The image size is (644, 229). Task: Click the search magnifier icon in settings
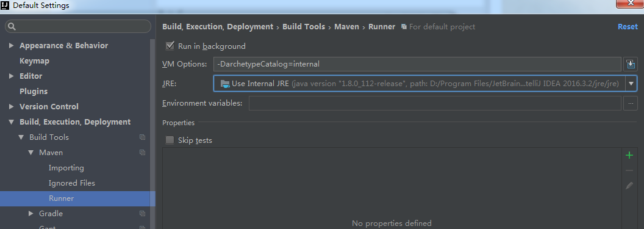tap(12, 27)
